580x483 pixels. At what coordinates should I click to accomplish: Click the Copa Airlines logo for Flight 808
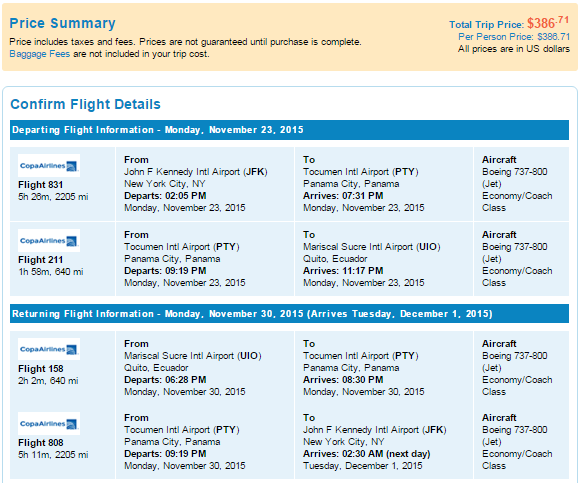point(49,423)
